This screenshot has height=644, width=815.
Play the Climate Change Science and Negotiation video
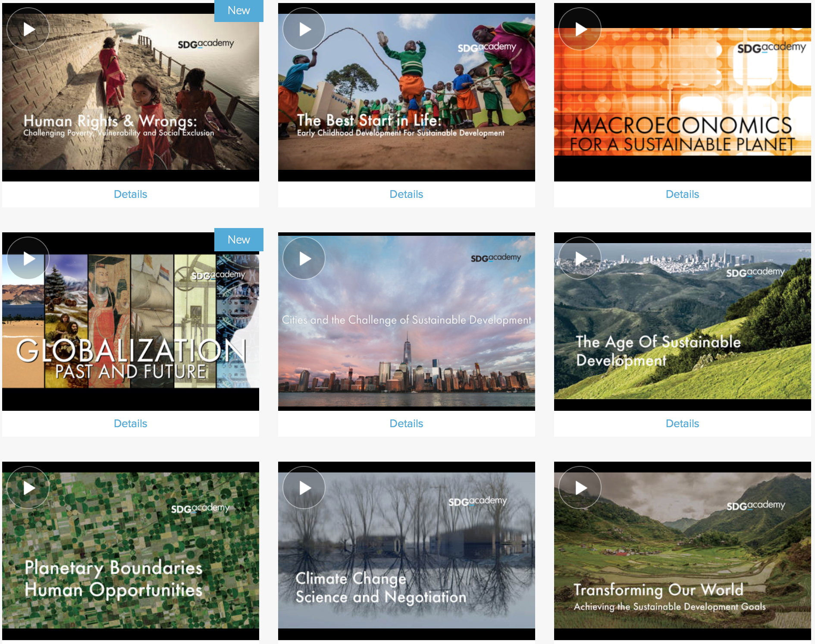click(x=304, y=488)
